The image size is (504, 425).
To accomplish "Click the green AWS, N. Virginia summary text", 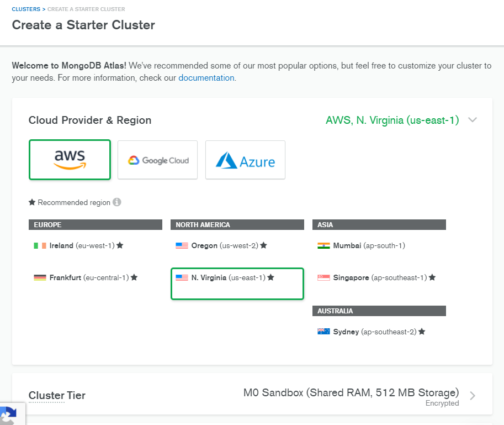I will click(x=392, y=120).
